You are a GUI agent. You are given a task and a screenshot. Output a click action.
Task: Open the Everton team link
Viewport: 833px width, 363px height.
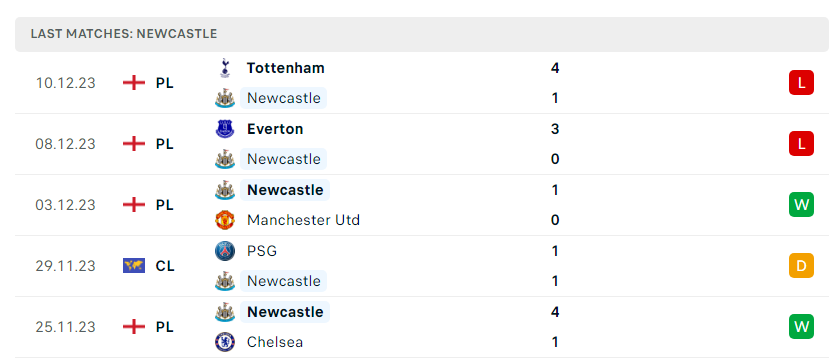(275, 129)
